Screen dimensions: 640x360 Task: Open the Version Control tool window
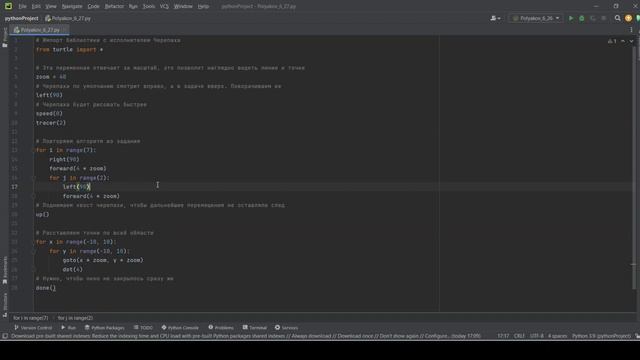[x=33, y=328]
